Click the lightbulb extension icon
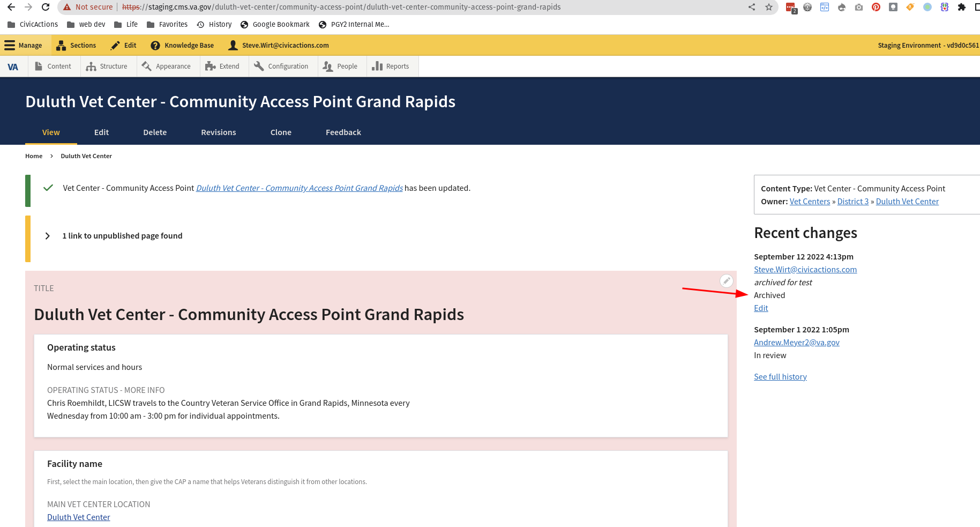The width and height of the screenshot is (980, 527). [893, 7]
